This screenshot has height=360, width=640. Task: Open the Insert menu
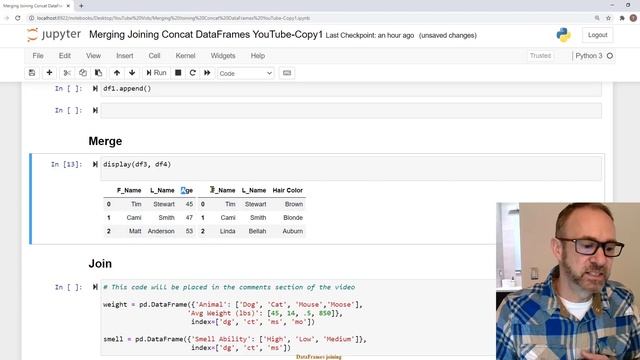coord(124,56)
